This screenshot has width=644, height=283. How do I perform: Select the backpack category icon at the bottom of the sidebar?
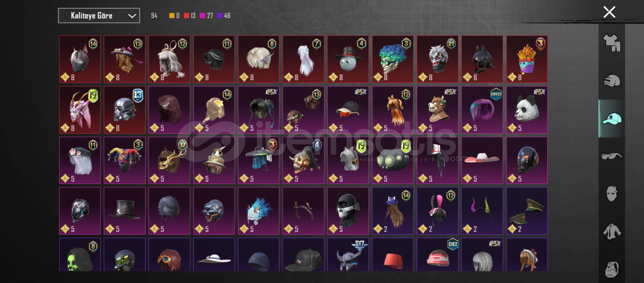click(612, 269)
